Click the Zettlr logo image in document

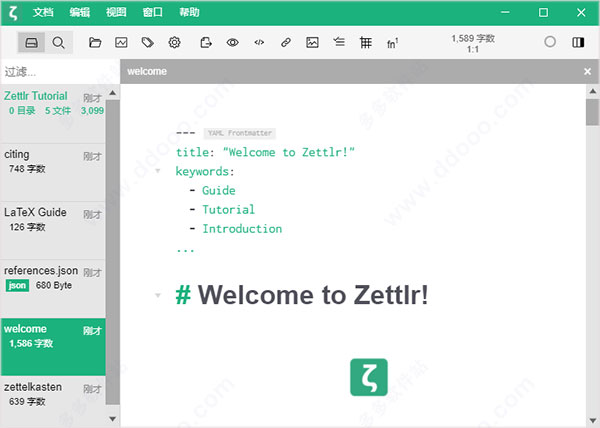point(369,377)
